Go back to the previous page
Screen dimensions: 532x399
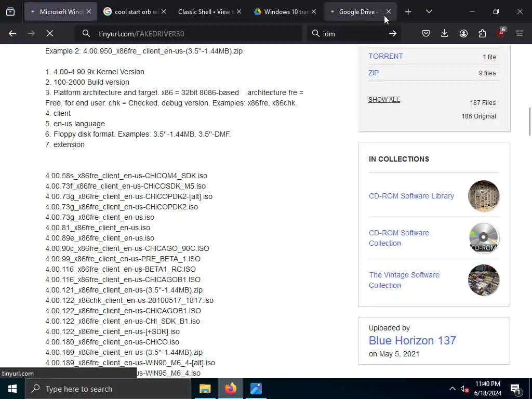[x=12, y=34]
